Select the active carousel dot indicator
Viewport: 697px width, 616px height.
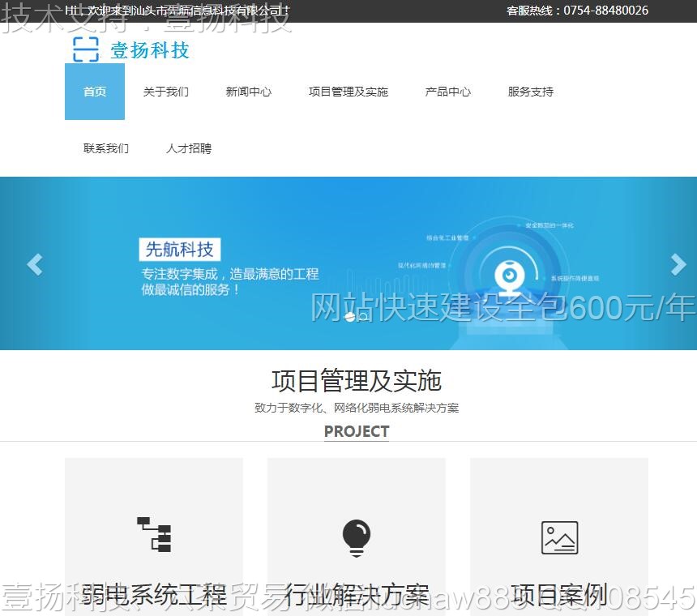pos(350,319)
